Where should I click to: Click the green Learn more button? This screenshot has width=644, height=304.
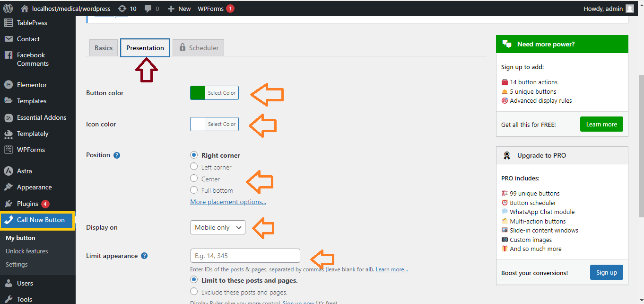(x=601, y=125)
